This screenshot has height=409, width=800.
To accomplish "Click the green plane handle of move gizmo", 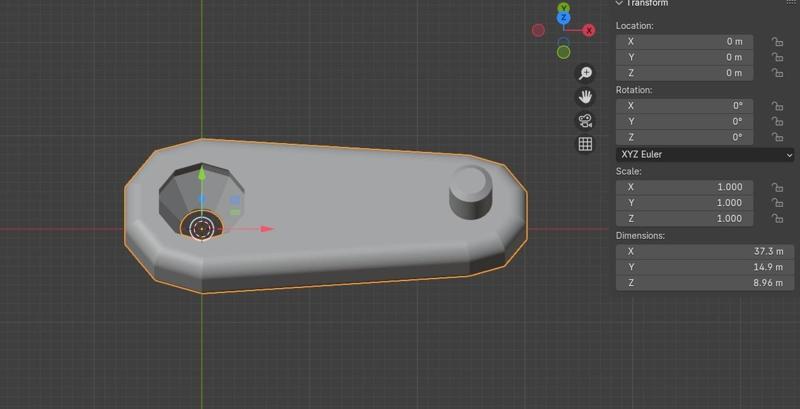I will [x=235, y=212].
